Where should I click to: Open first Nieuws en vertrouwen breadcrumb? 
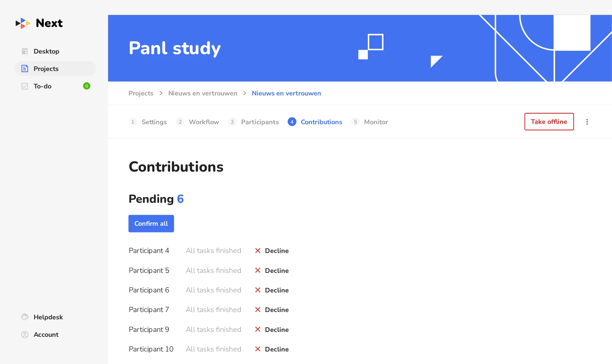pos(203,93)
